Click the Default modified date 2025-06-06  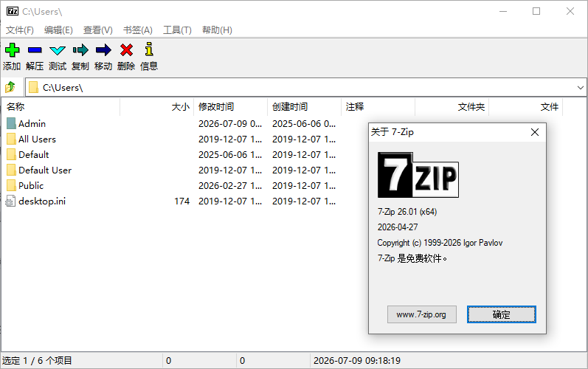(230, 154)
